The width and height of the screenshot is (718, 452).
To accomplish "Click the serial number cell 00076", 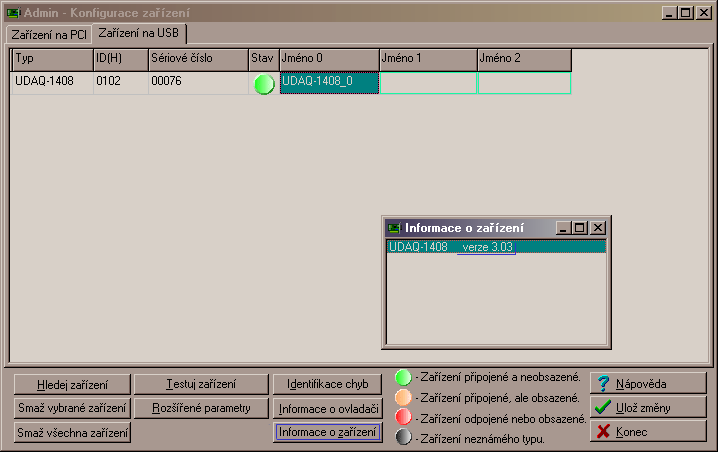I will [x=198, y=83].
